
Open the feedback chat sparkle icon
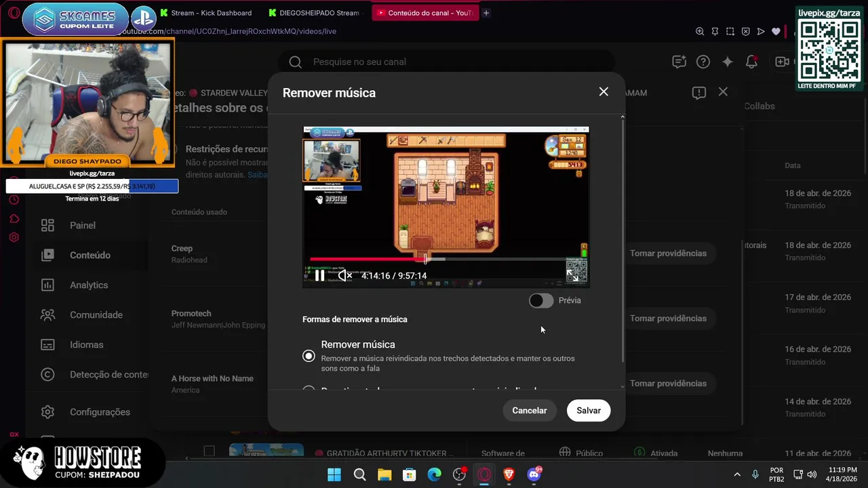tap(679, 62)
